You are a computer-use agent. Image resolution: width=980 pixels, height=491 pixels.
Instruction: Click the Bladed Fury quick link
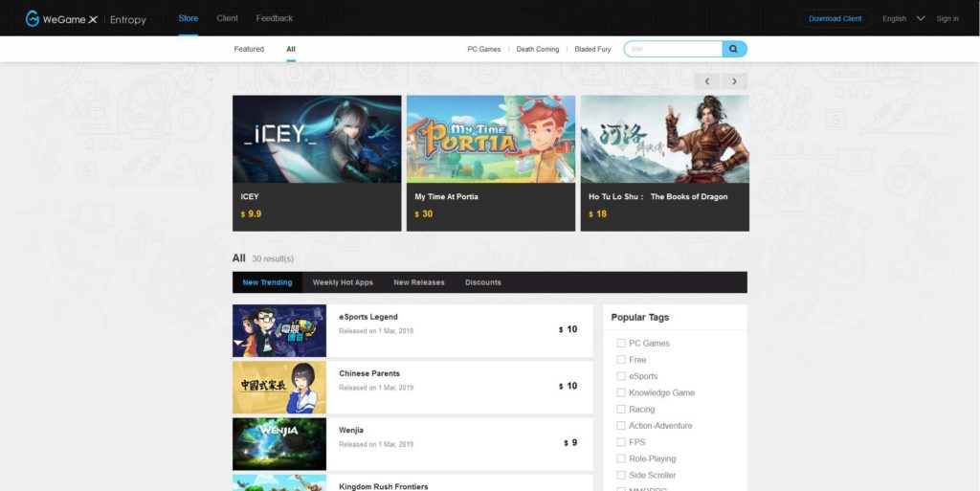[592, 49]
